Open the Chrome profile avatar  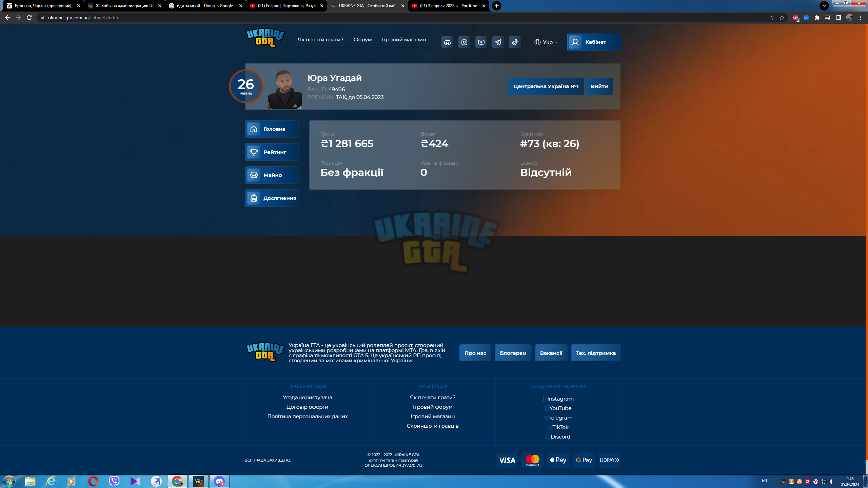click(850, 18)
